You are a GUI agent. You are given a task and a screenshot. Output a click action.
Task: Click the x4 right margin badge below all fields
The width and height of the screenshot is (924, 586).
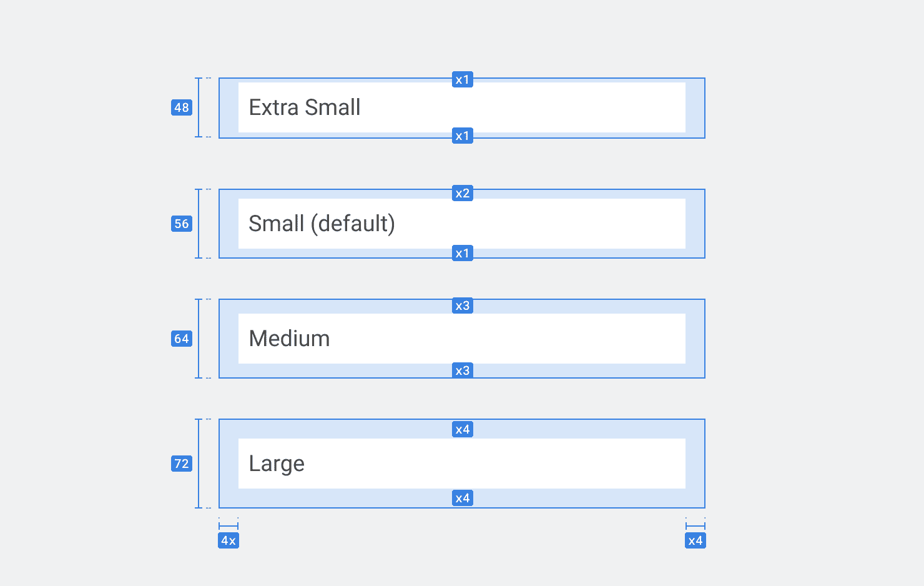tap(695, 541)
